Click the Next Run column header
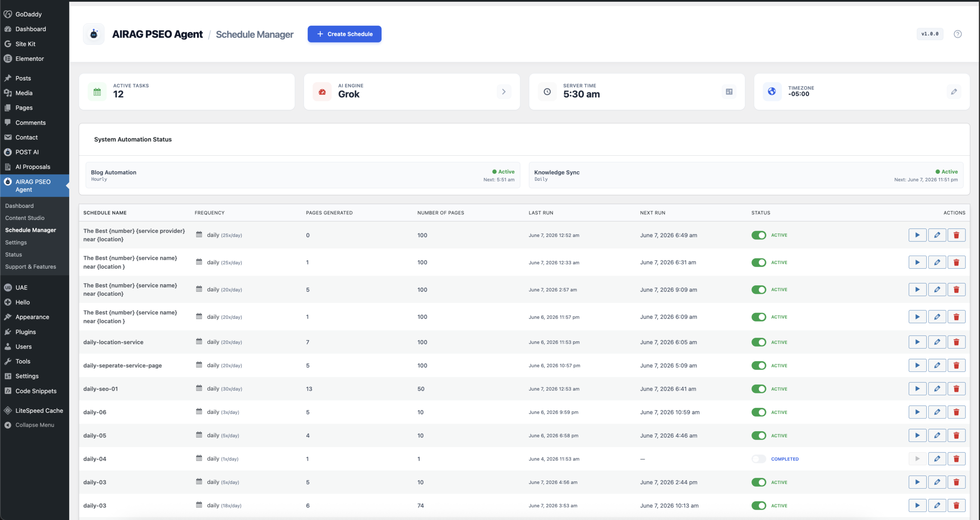Viewport: 980px width, 520px height. 653,213
